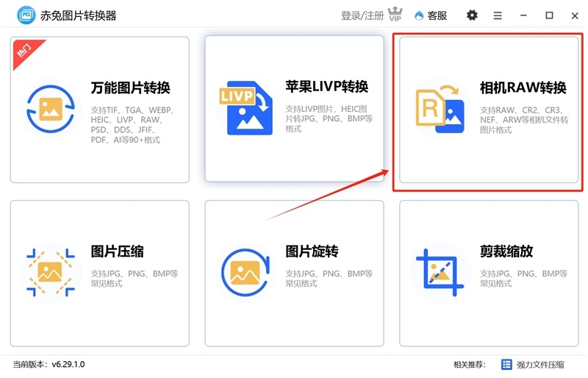This screenshot has width=588, height=378.
Task: Select the 万能图片转换 card title
Action: (131, 88)
